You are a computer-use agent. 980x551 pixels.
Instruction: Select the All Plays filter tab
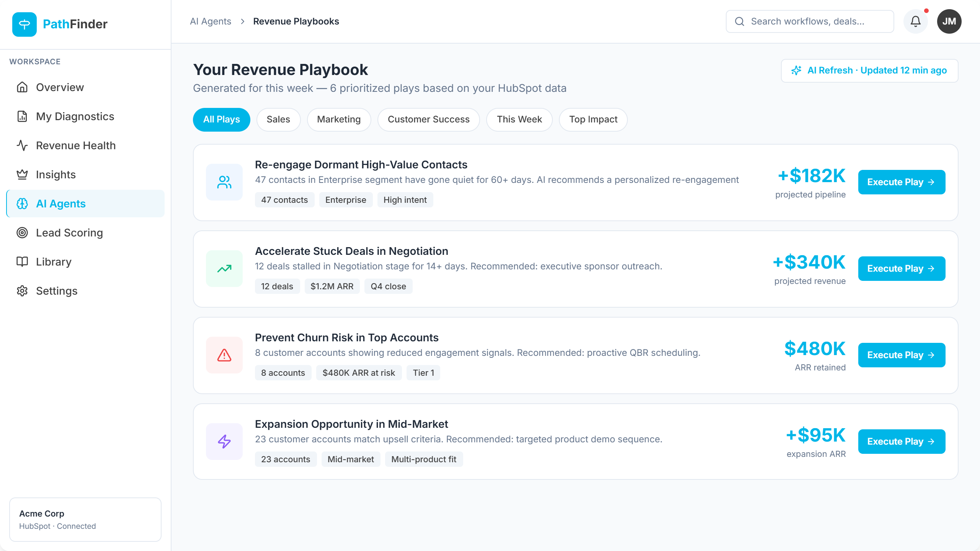coord(222,120)
